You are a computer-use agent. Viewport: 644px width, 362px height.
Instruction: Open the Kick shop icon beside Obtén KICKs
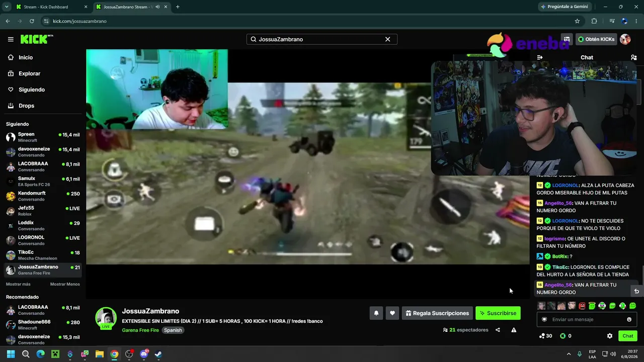tap(567, 39)
